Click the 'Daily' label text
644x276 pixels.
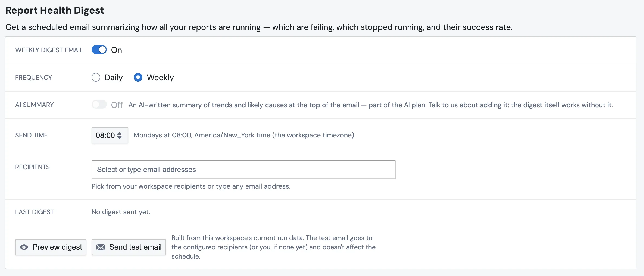click(114, 78)
